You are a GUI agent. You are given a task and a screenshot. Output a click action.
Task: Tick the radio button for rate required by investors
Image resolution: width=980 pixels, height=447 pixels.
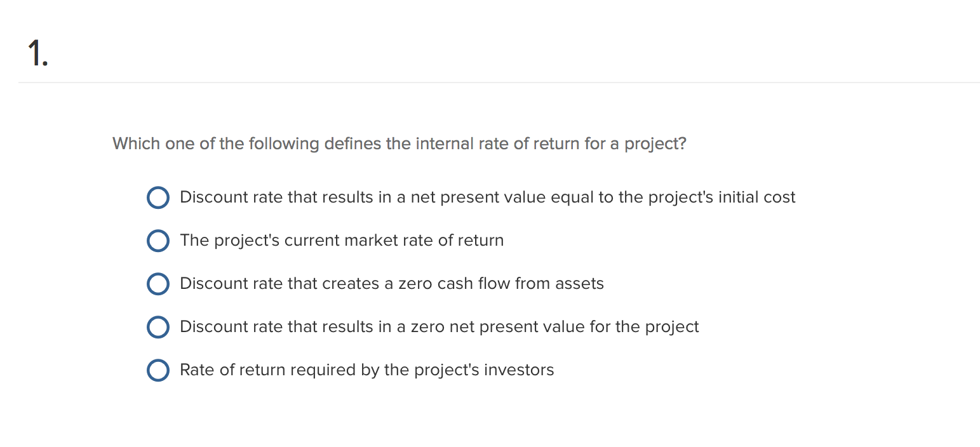[158, 370]
